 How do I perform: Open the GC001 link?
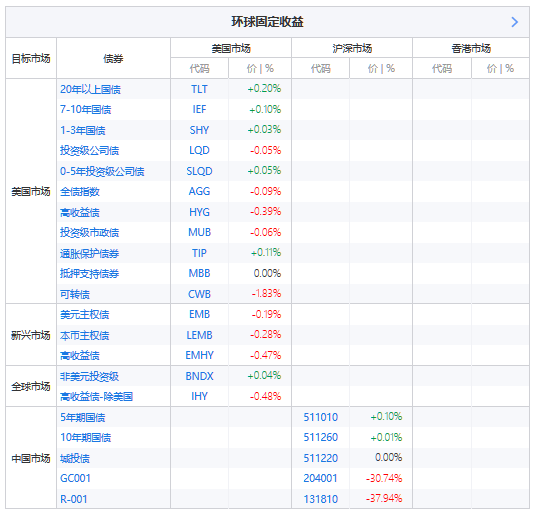point(75,478)
